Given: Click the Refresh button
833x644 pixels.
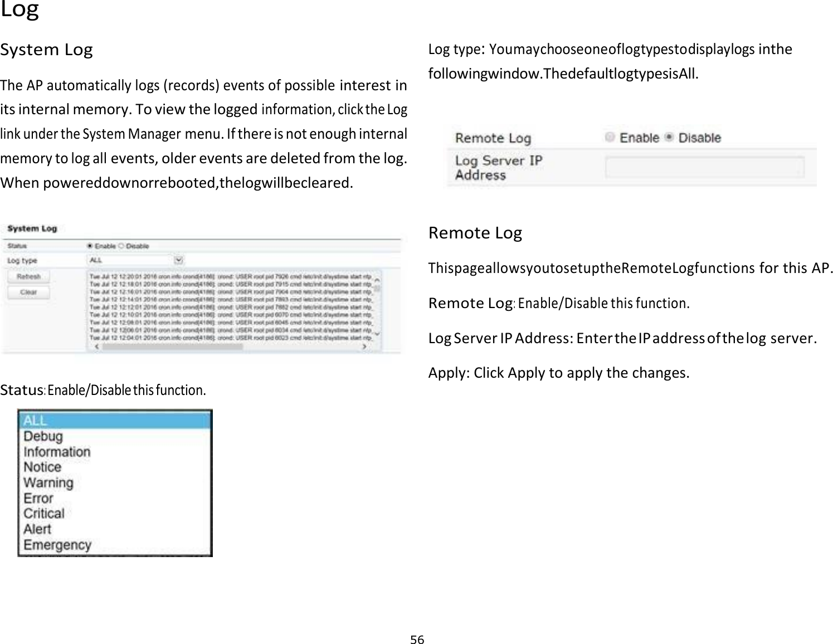Looking at the screenshot, I should [x=28, y=276].
